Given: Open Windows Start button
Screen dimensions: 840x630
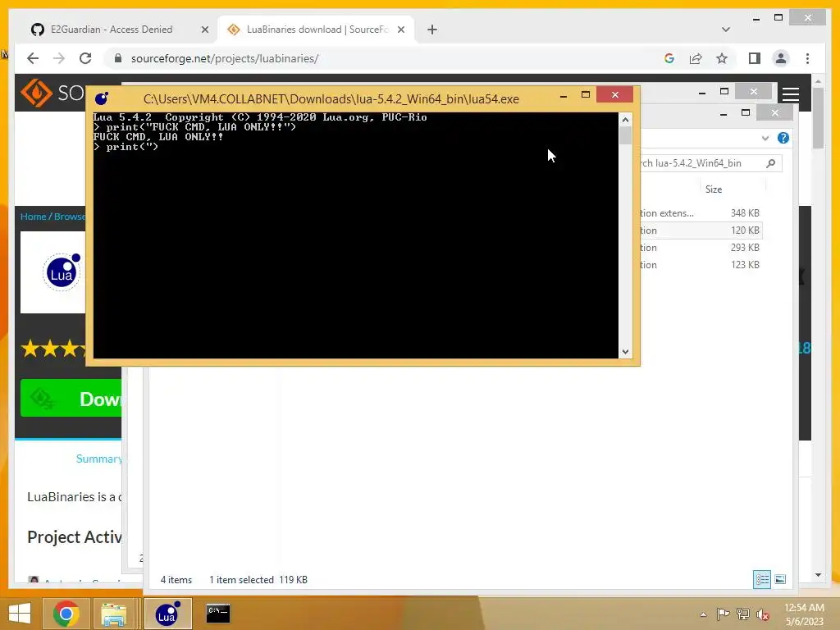Looking at the screenshot, I should [20, 614].
